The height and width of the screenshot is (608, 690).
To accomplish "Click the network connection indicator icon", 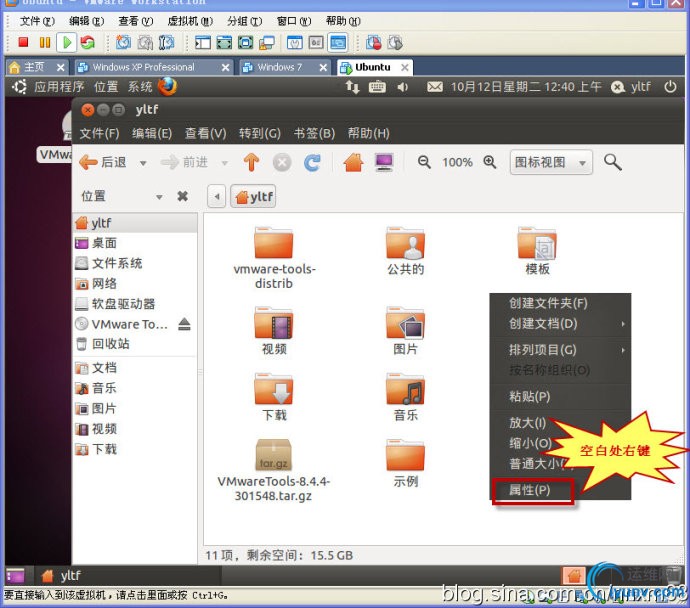I will point(352,87).
